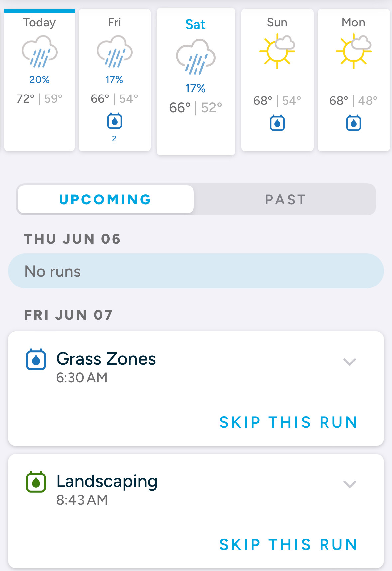Tap the blue water schedule icon under Friday
This screenshot has width=392, height=571.
click(115, 121)
